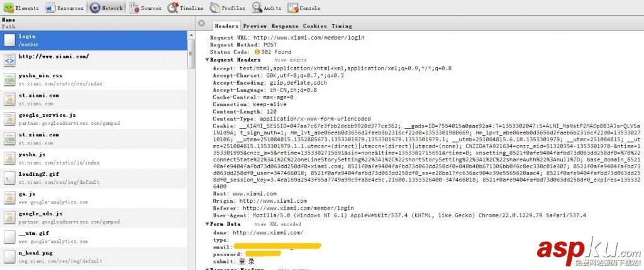Click the done form data field

point(258,232)
